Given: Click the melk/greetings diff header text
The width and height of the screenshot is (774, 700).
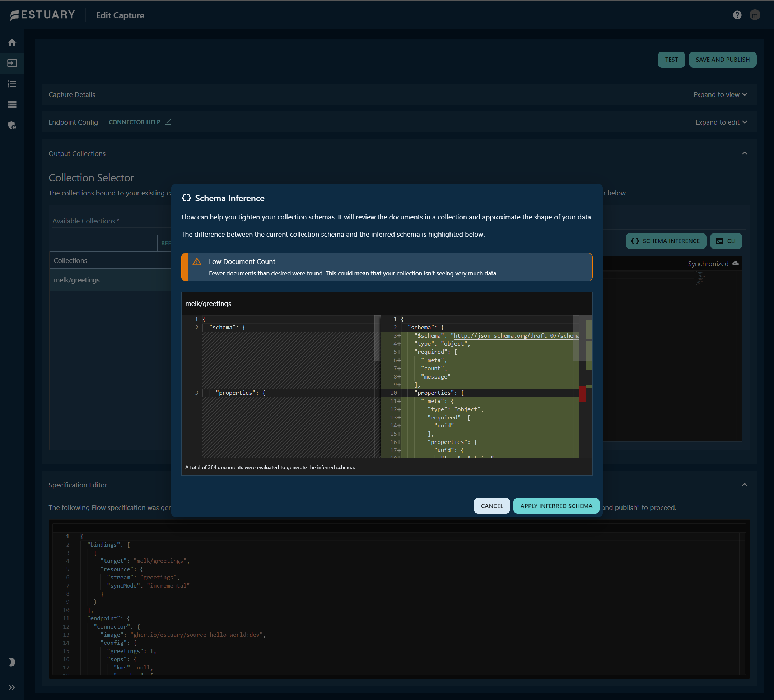Looking at the screenshot, I should click(x=208, y=303).
